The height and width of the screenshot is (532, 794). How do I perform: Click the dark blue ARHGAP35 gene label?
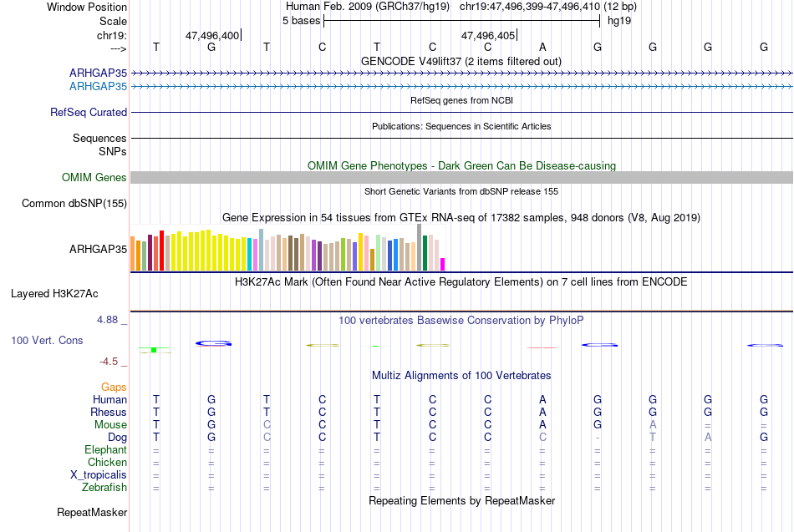point(99,73)
